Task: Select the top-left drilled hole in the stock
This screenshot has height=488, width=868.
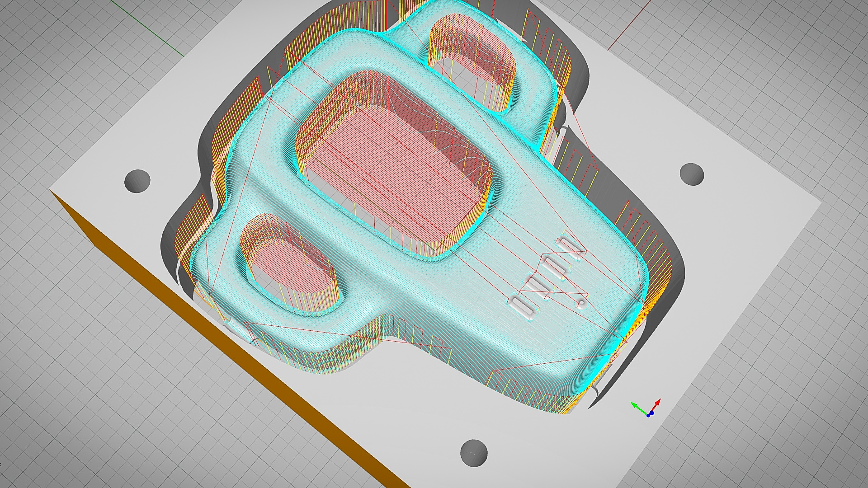Action: (x=137, y=181)
